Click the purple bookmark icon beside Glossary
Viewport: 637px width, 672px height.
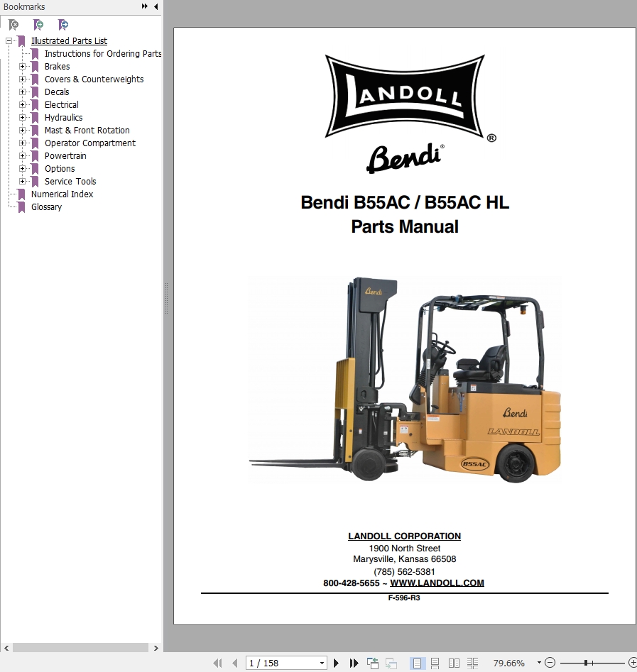click(21, 207)
